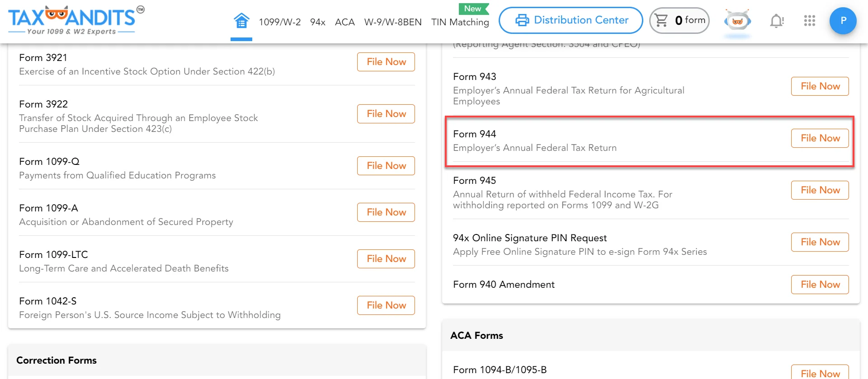Click the Correction Forms heading

click(x=57, y=360)
